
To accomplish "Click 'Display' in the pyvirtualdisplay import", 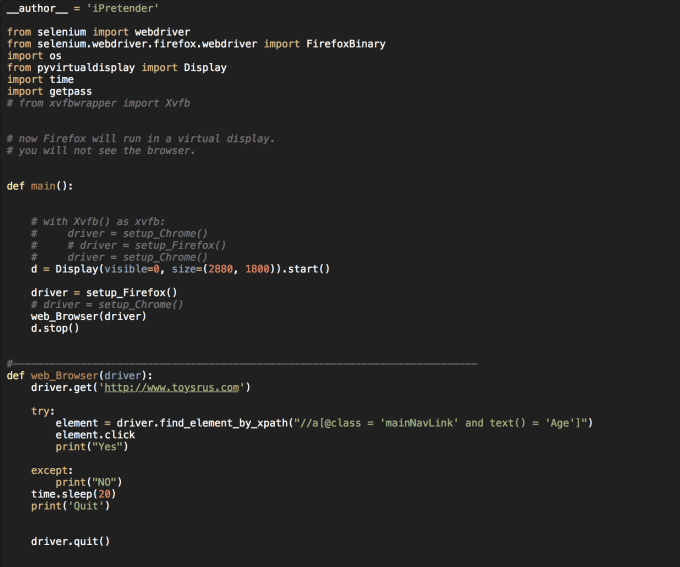I will [x=205, y=68].
